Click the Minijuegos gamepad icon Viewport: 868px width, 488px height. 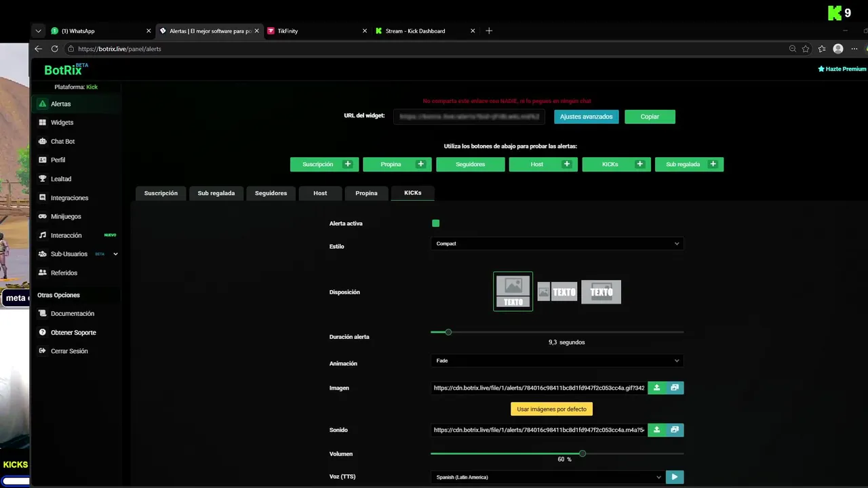[x=43, y=216]
